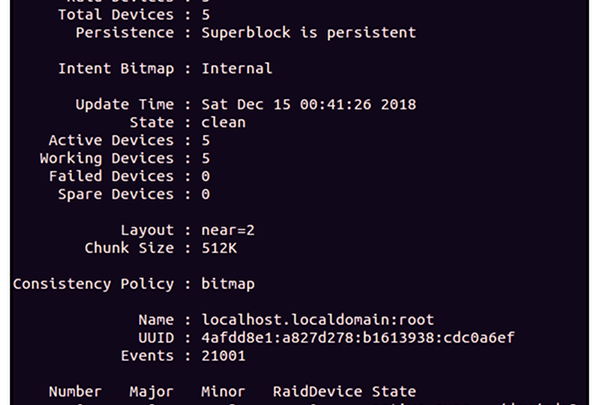Click the localhost.localdomain:root name text

317,319
